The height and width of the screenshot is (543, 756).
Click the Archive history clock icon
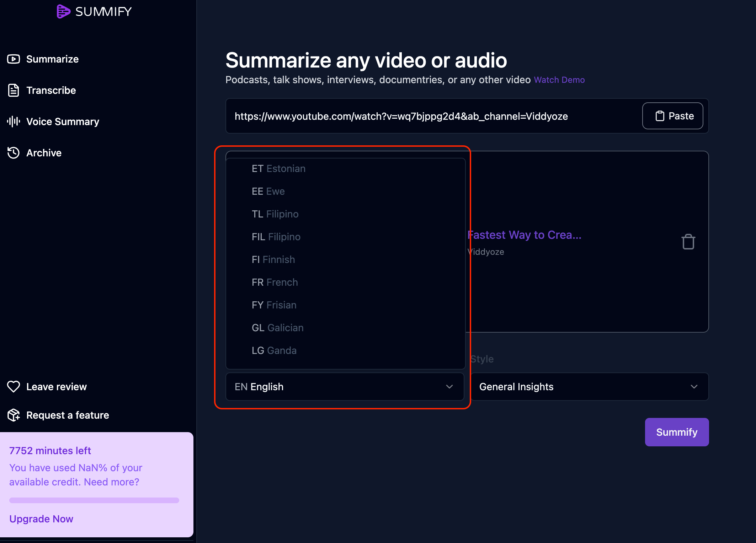click(14, 153)
